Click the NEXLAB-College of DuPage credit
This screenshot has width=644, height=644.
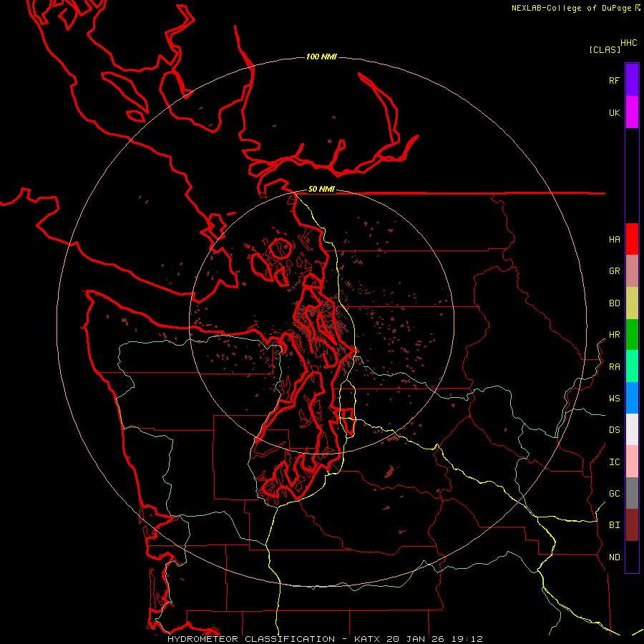click(575, 8)
